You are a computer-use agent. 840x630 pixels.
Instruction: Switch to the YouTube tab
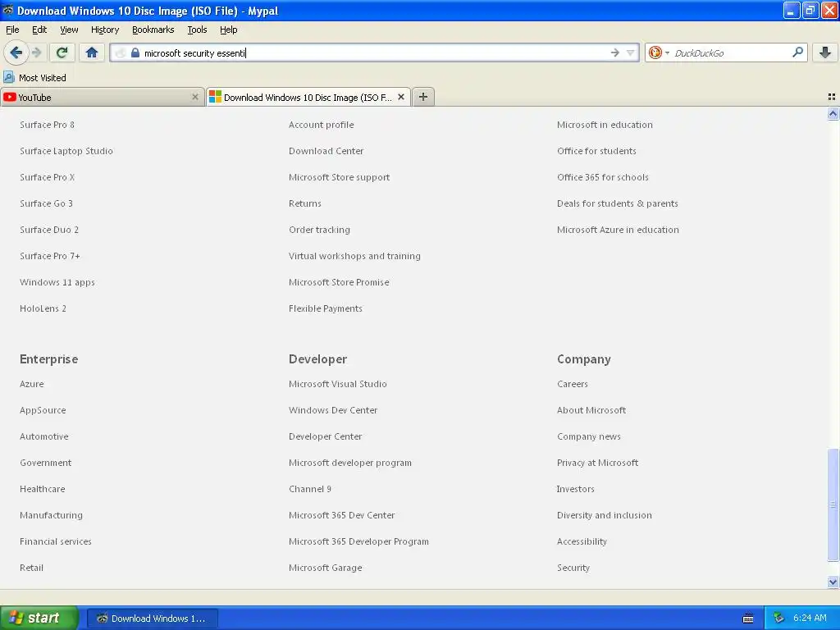(103, 97)
